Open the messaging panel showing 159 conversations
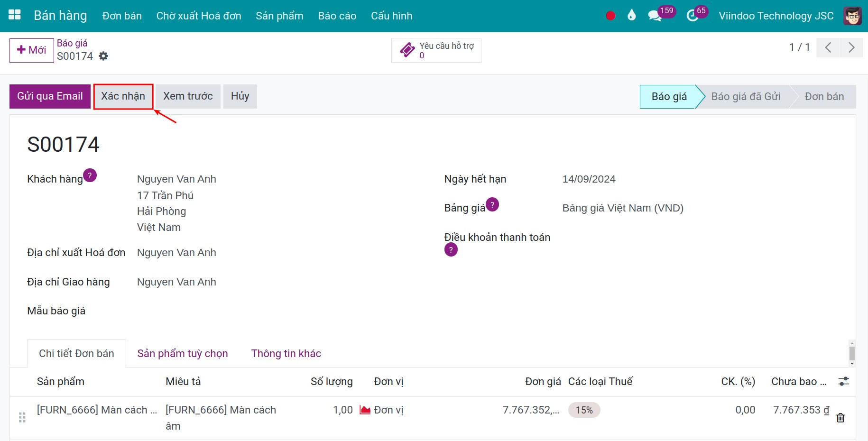The width and height of the screenshot is (868, 441). [655, 16]
